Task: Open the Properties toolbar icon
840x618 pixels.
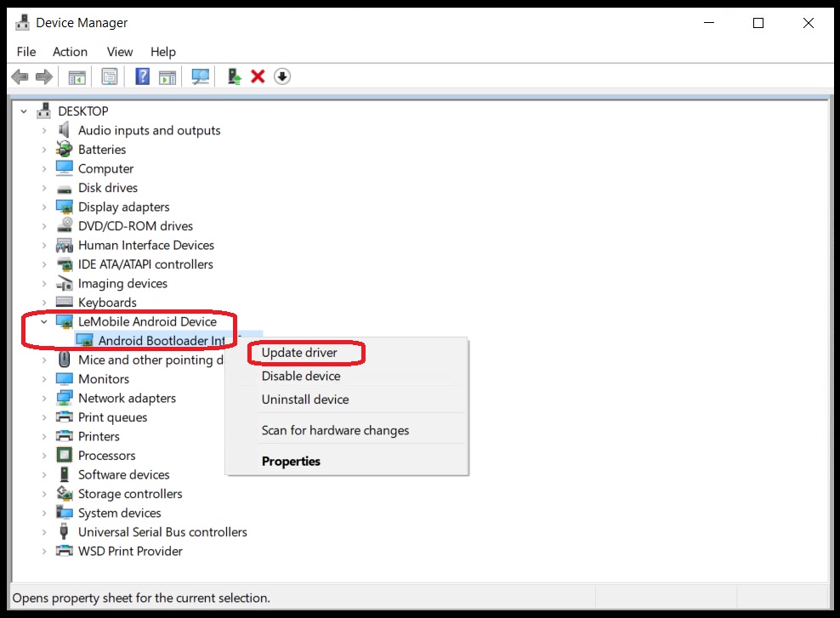Action: pyautogui.click(x=110, y=77)
